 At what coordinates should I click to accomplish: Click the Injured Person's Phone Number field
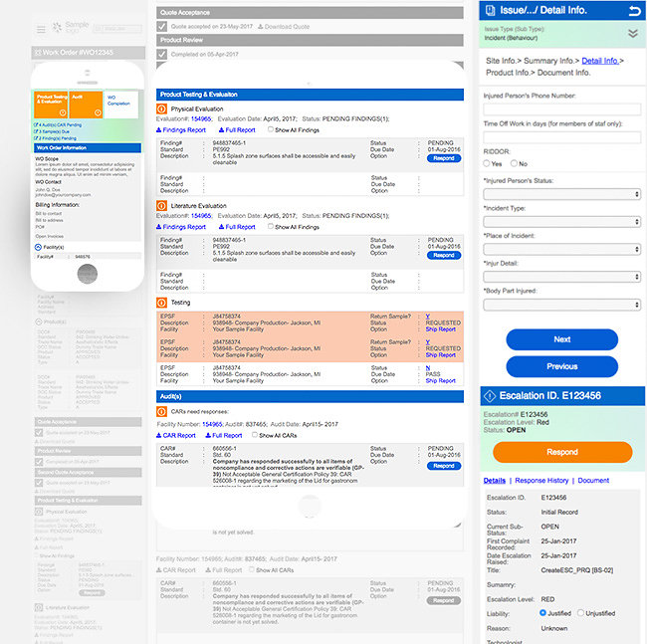[x=561, y=109]
